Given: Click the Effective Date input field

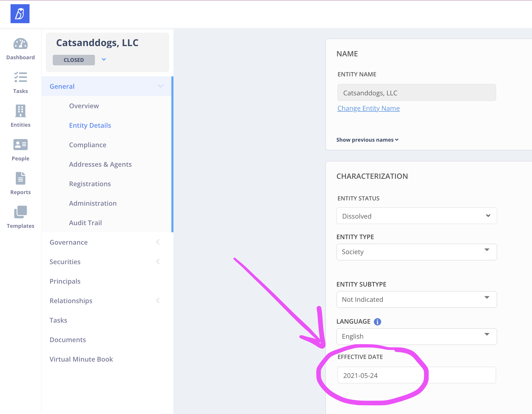Looking at the screenshot, I should click(x=417, y=375).
